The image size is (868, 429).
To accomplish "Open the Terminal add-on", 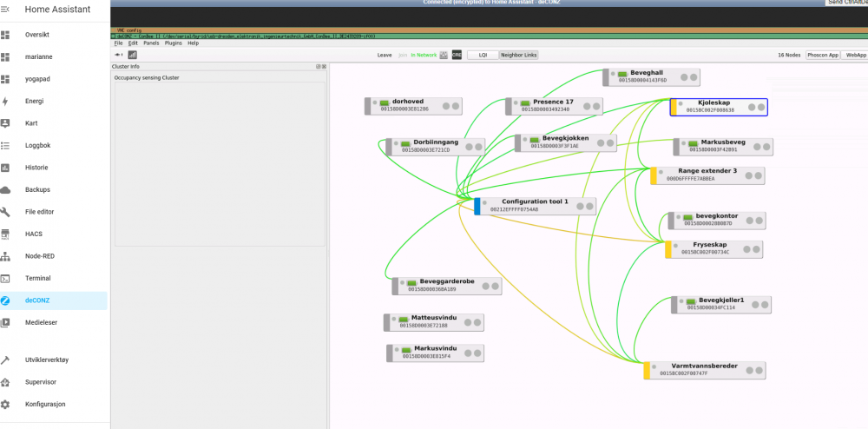I will point(37,279).
